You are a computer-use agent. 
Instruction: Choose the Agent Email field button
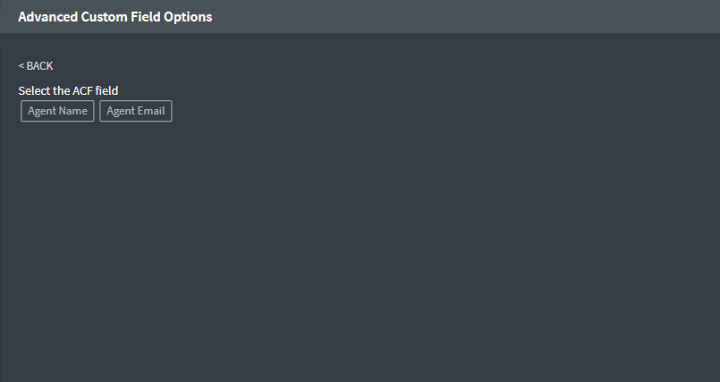(x=135, y=111)
